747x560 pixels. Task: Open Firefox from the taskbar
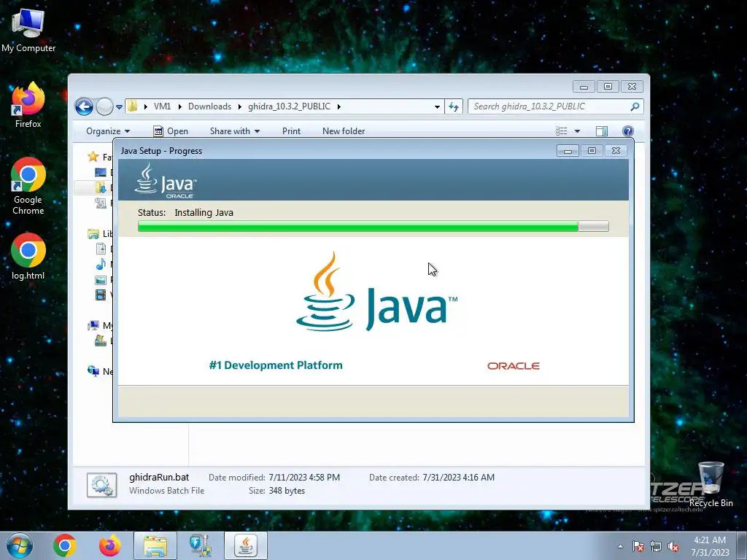point(110,545)
